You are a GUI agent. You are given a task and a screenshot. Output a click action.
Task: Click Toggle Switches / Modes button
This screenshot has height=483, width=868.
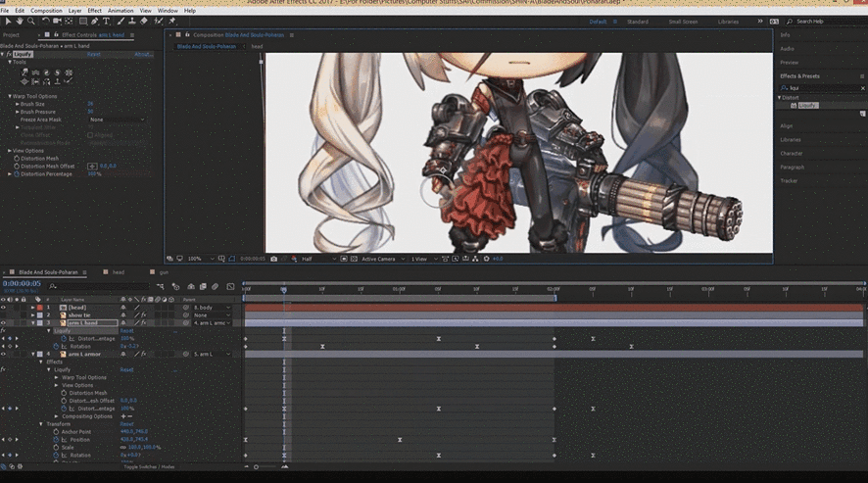[149, 467]
